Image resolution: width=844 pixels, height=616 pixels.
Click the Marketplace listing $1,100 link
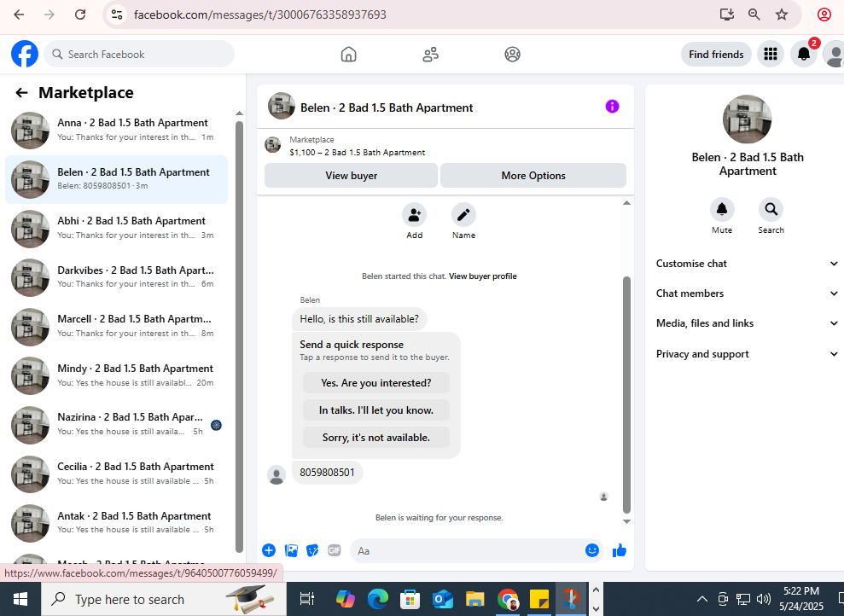(x=357, y=152)
